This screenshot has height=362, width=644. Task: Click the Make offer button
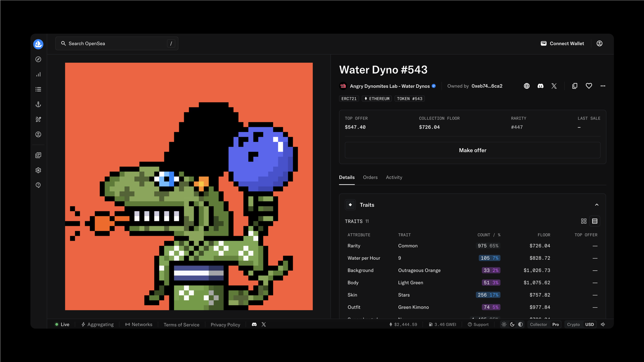(x=472, y=150)
